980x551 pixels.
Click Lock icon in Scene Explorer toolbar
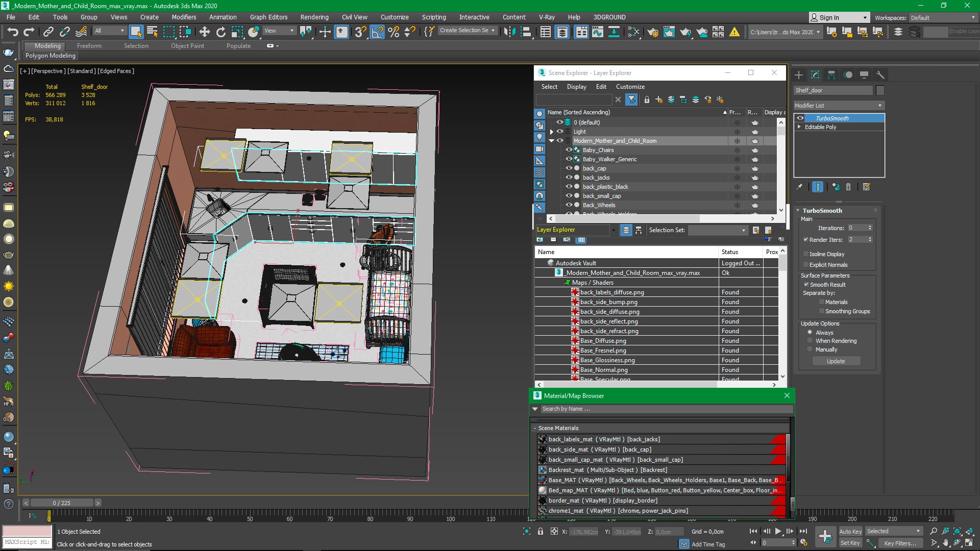647,99
